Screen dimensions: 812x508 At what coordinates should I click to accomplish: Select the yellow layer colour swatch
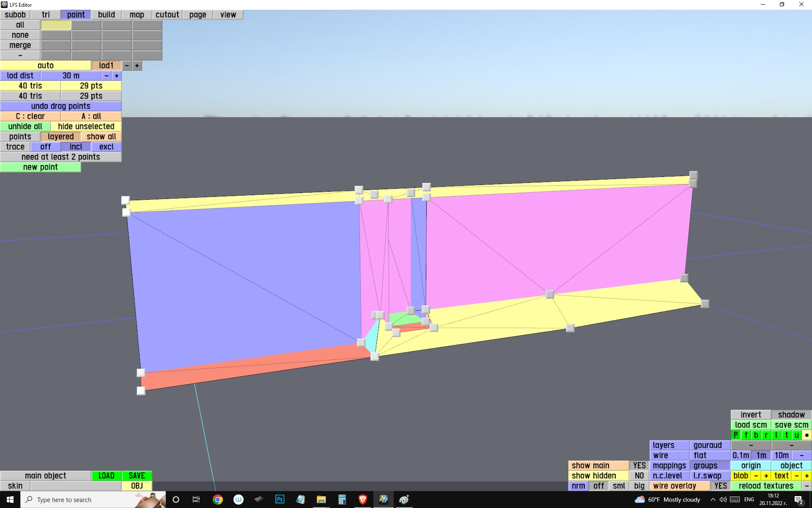(x=56, y=25)
